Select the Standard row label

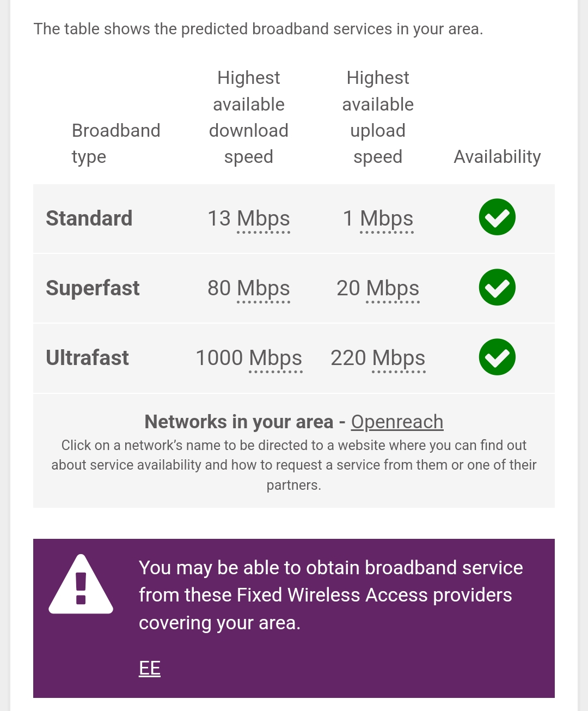(89, 218)
